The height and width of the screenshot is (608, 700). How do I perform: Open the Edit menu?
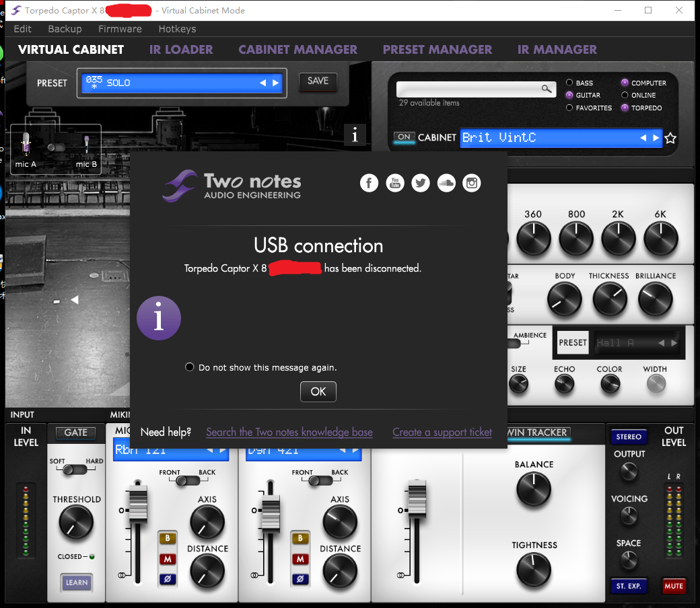(22, 29)
